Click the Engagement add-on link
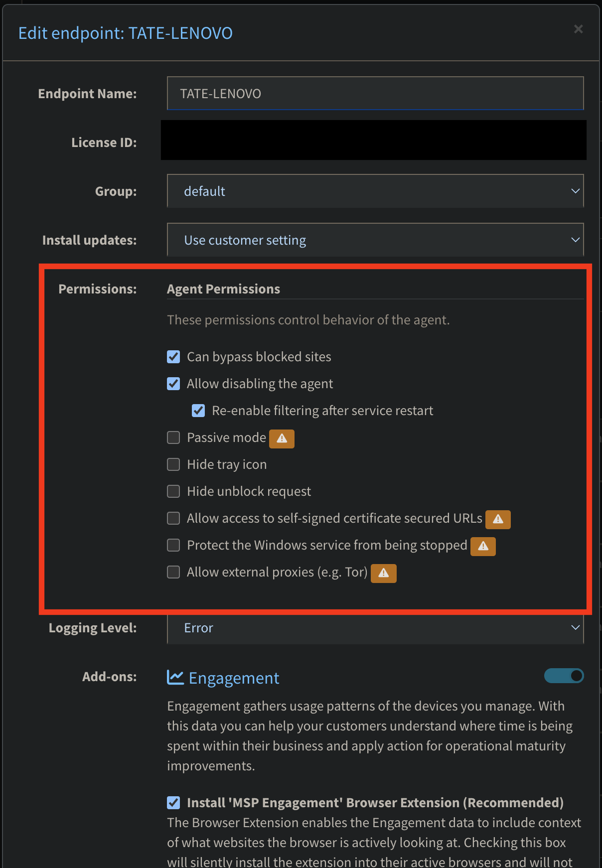The width and height of the screenshot is (602, 868). pyautogui.click(x=233, y=678)
